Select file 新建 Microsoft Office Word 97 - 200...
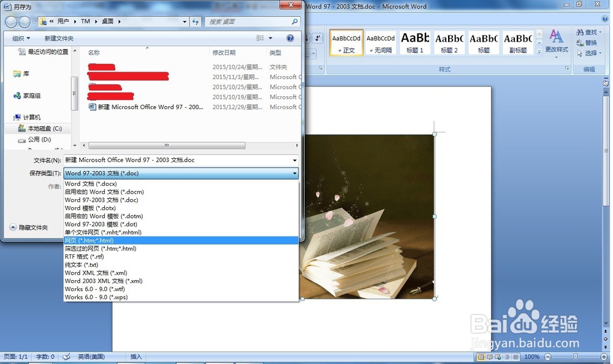This screenshot has width=613, height=364. (146, 107)
